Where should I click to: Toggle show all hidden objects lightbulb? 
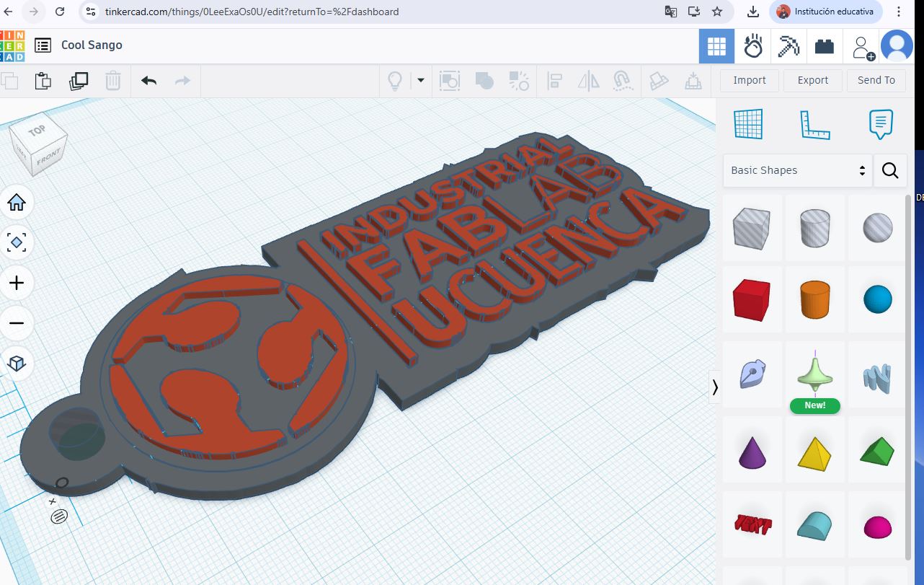click(x=394, y=80)
